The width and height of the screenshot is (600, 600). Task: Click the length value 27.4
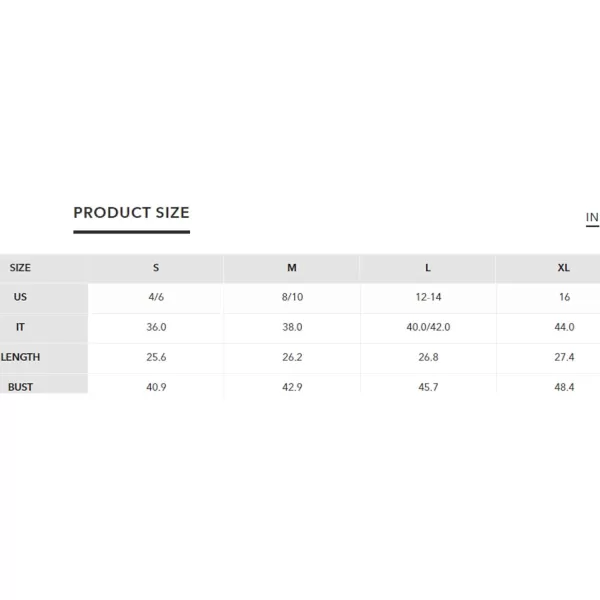click(564, 357)
